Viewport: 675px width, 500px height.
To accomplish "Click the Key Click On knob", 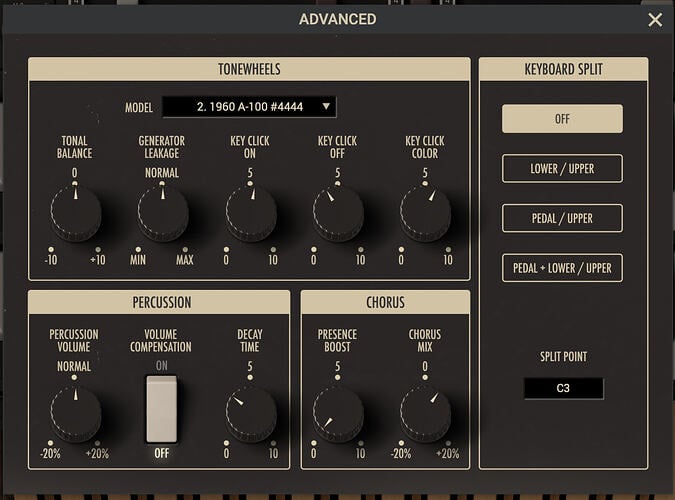I will (x=251, y=213).
